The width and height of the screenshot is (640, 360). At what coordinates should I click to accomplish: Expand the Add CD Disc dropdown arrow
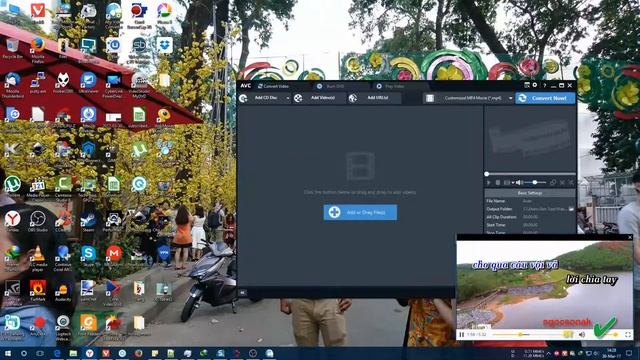[x=287, y=98]
